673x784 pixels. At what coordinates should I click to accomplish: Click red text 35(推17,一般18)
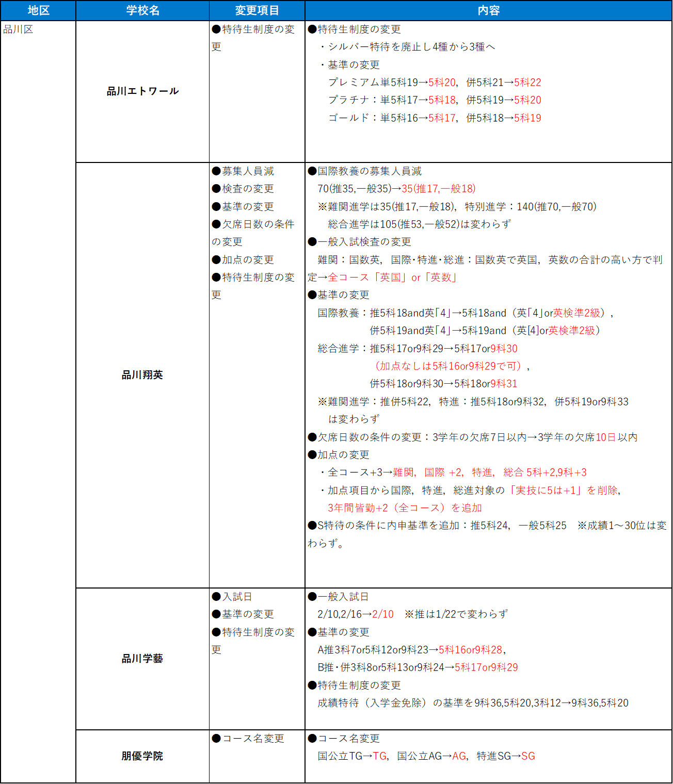(439, 189)
